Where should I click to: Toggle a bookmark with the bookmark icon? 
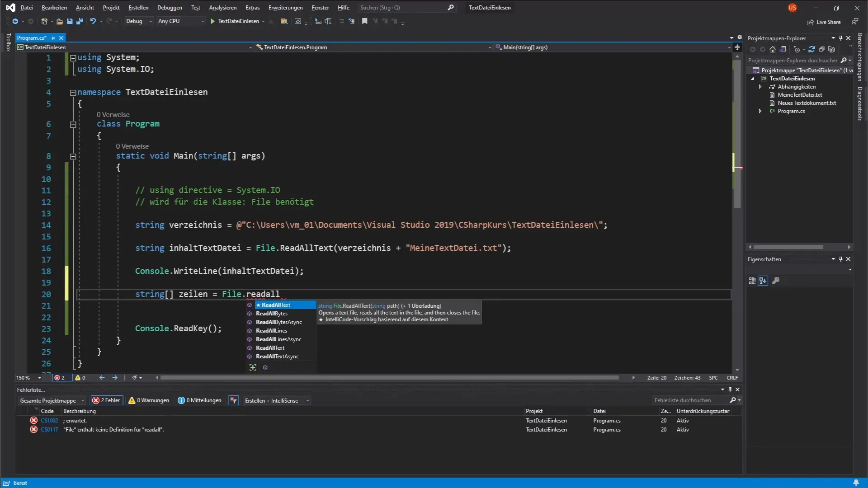(x=364, y=21)
